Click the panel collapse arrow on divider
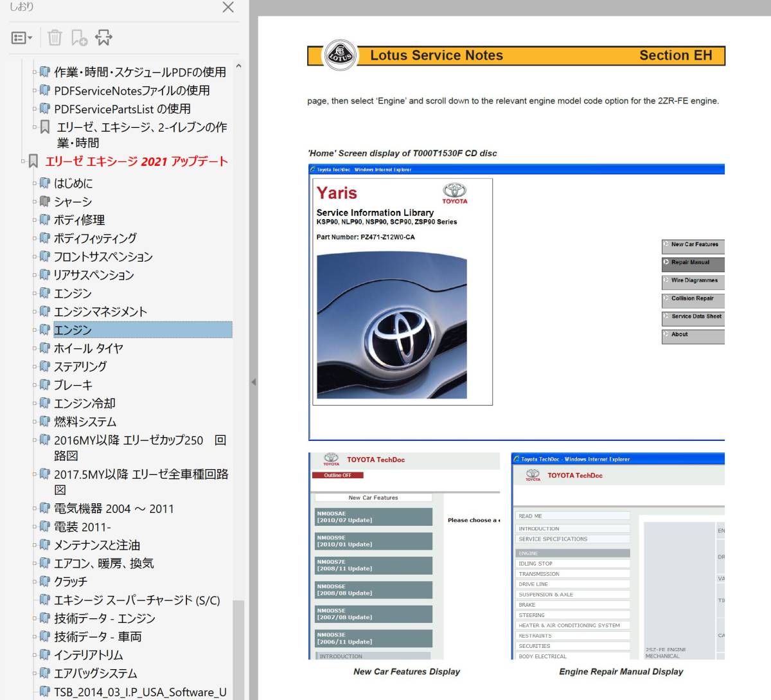Viewport: 771px width, 700px height. click(x=253, y=382)
